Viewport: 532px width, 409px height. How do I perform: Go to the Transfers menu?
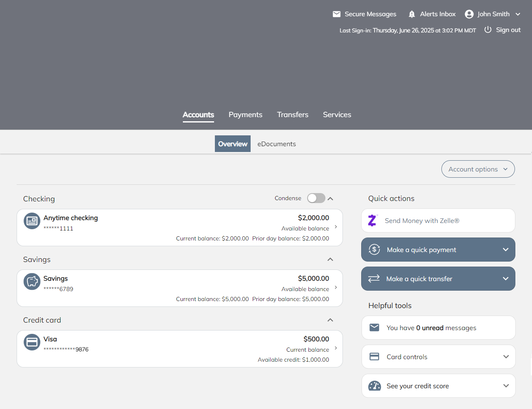(293, 115)
